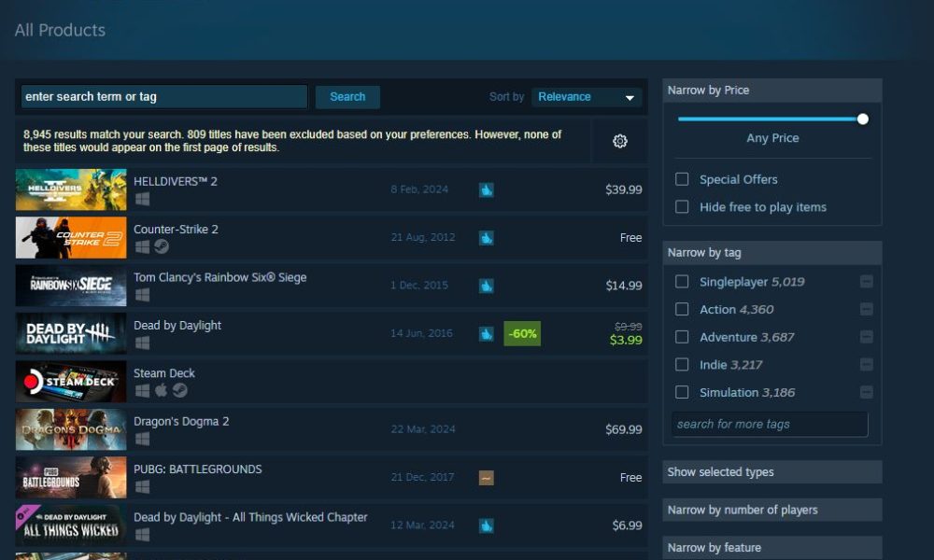Open the Steam Deck title link
934x560 pixels.
163,373
